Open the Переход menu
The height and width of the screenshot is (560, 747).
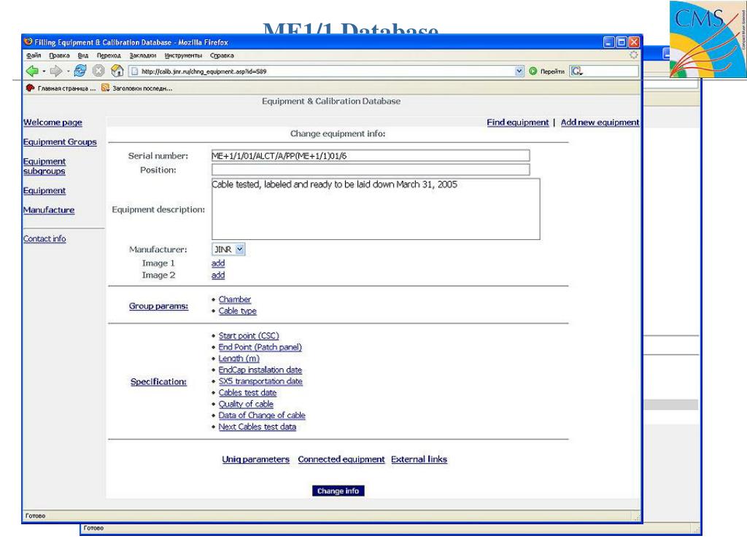tap(109, 55)
